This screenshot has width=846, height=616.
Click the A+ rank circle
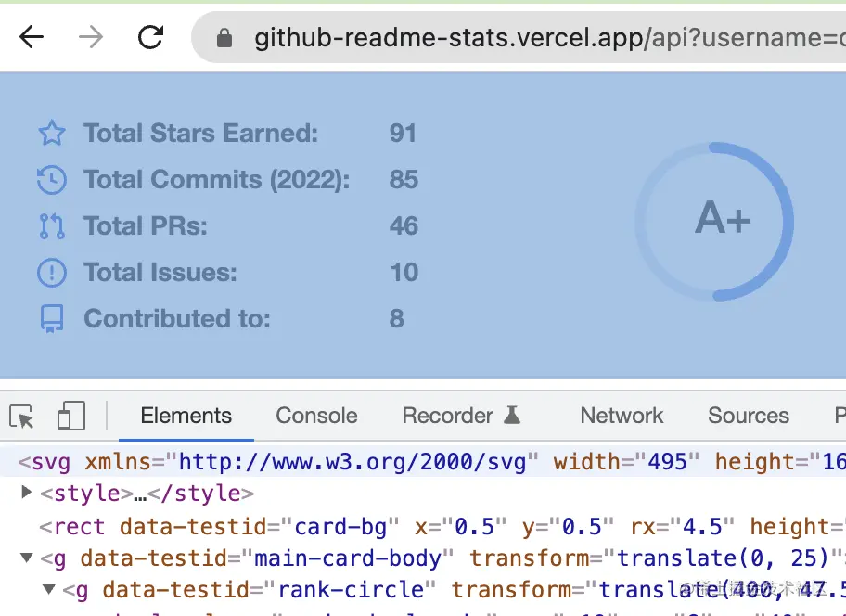[x=714, y=222]
